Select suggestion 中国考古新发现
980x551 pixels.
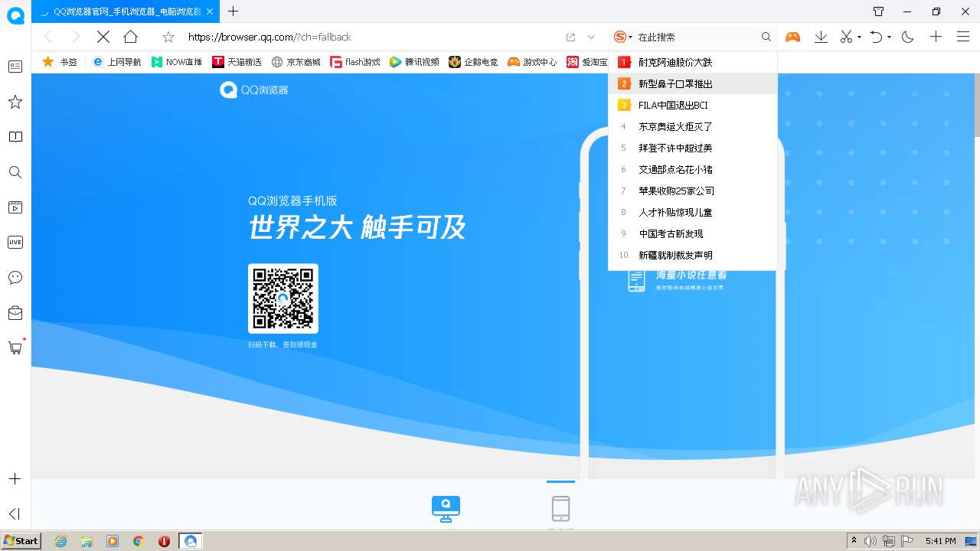692,233
